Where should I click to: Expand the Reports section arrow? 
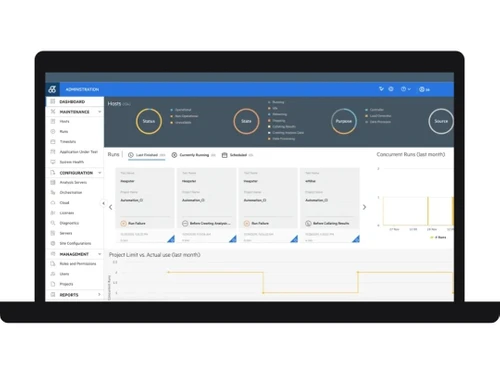pyautogui.click(x=99, y=295)
